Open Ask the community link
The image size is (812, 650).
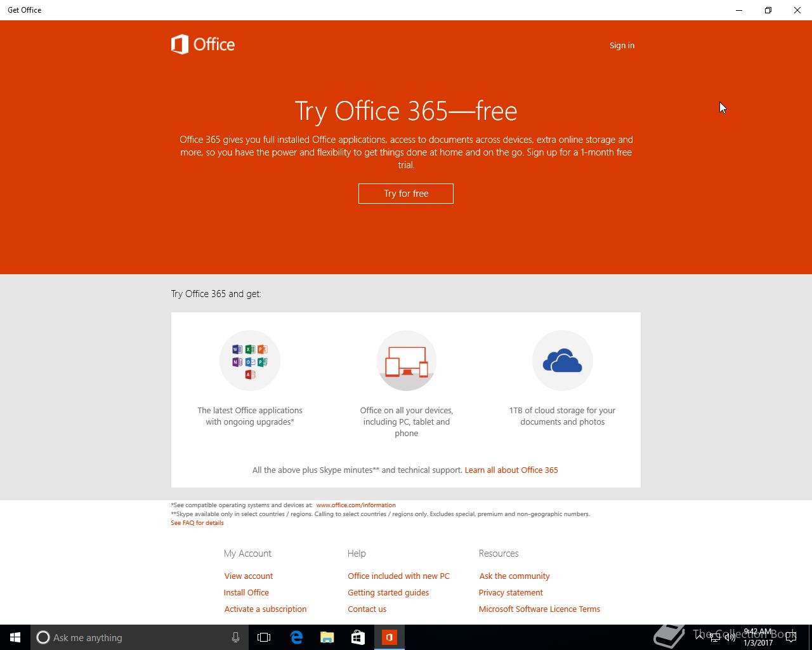coord(514,576)
